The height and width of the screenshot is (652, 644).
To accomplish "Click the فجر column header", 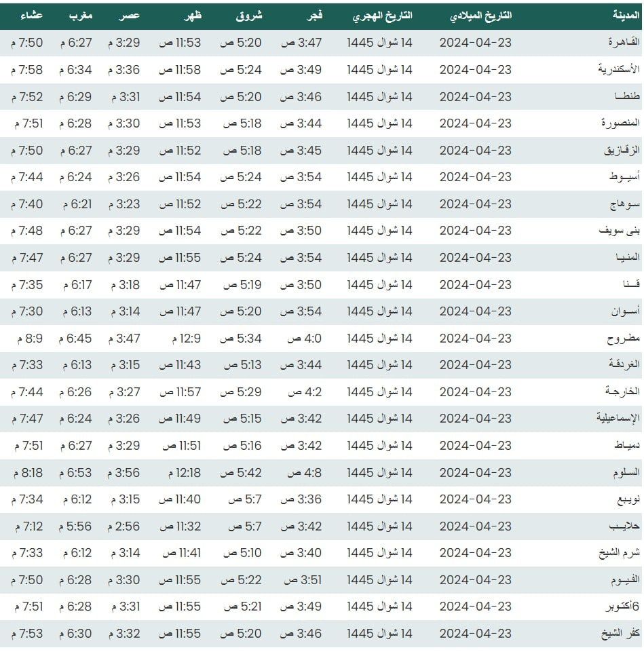I will tap(314, 16).
